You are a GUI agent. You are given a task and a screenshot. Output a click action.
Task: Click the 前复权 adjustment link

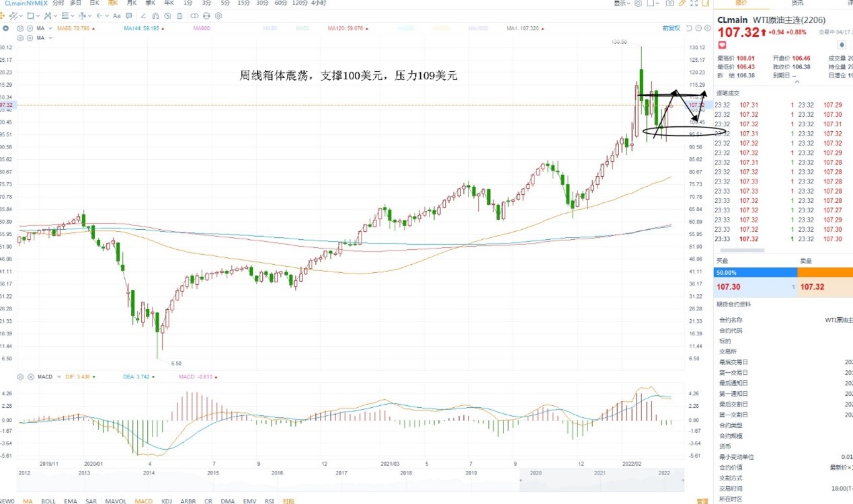click(671, 28)
